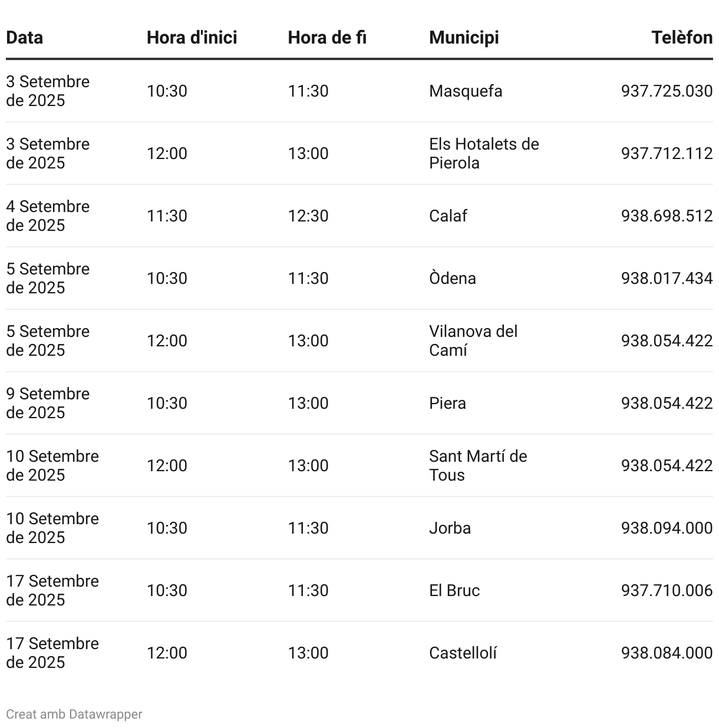Click the Telèfon column header
Viewport: 719px width, 728px height.
pyautogui.click(x=682, y=38)
